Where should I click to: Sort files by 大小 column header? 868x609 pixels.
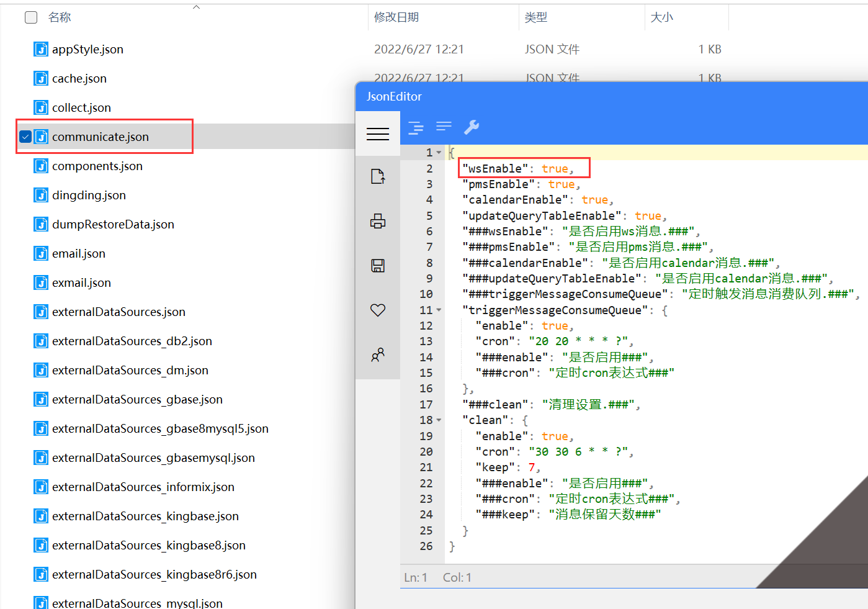(x=661, y=17)
